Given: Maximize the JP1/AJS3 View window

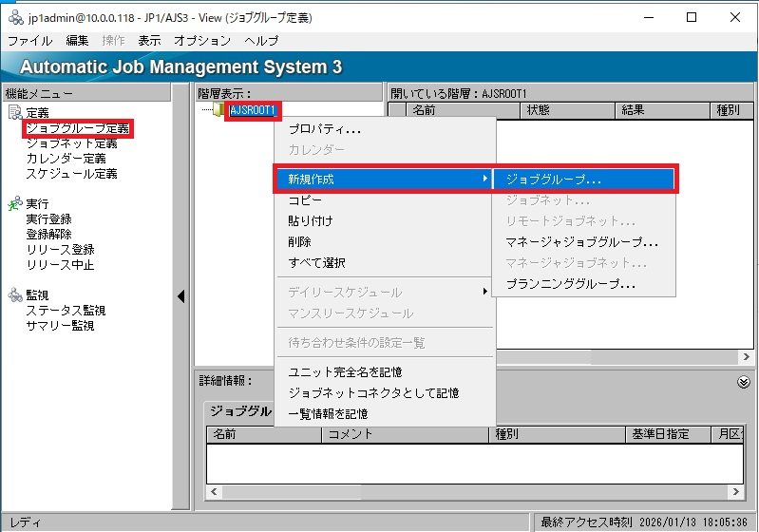Looking at the screenshot, I should [x=692, y=17].
